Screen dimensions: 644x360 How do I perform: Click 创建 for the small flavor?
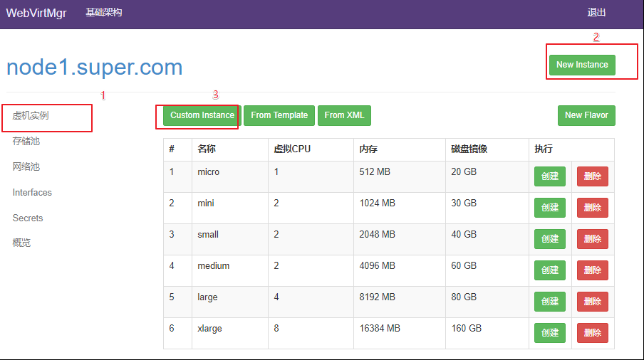pyautogui.click(x=549, y=239)
